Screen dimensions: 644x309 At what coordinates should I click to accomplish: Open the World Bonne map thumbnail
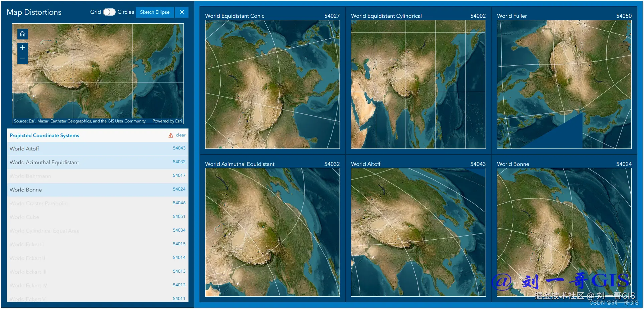point(564,232)
